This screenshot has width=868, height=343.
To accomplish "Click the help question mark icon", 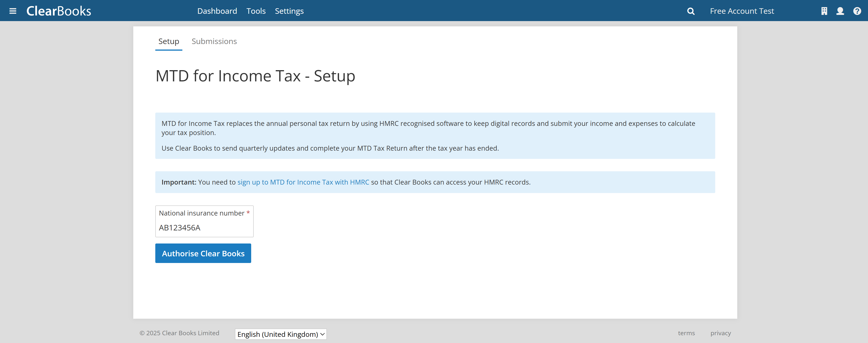I will click(857, 11).
